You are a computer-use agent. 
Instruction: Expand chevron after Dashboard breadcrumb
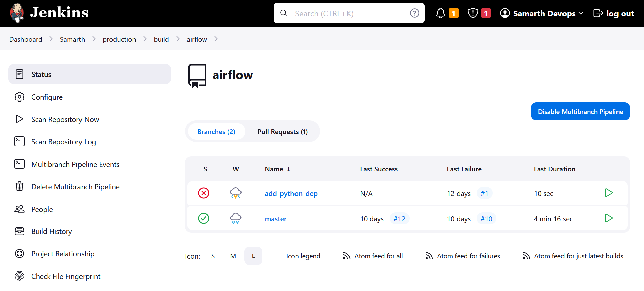(51, 39)
